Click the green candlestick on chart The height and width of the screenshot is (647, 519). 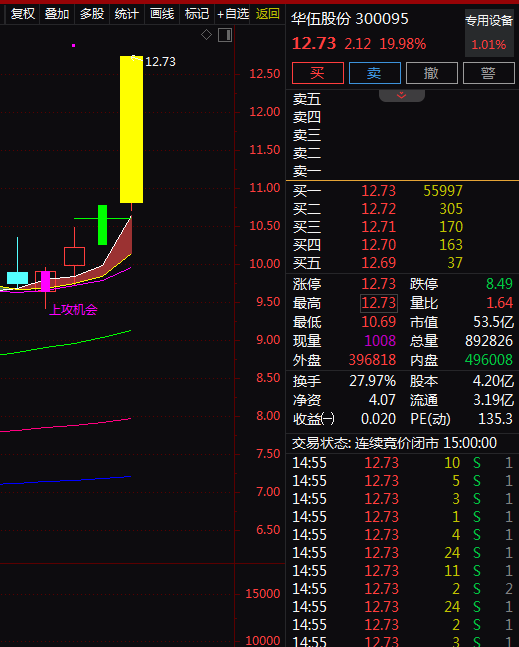(102, 225)
